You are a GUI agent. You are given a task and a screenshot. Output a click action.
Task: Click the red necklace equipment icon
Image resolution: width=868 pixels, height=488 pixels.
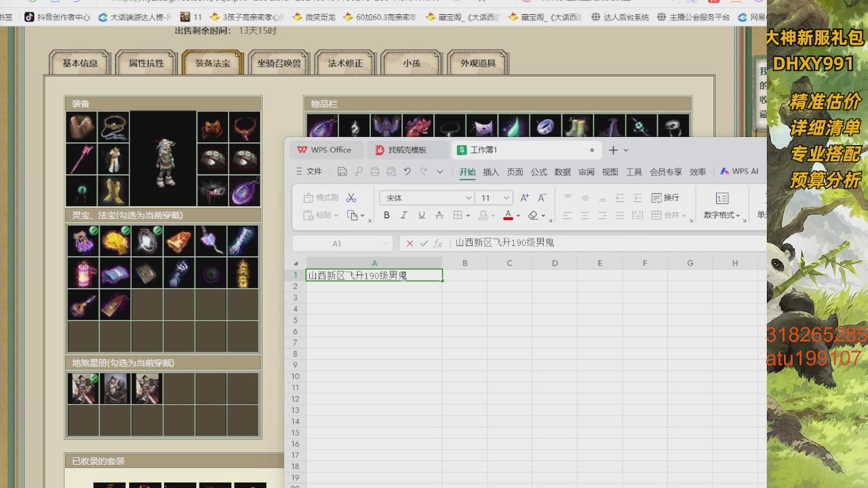(245, 127)
